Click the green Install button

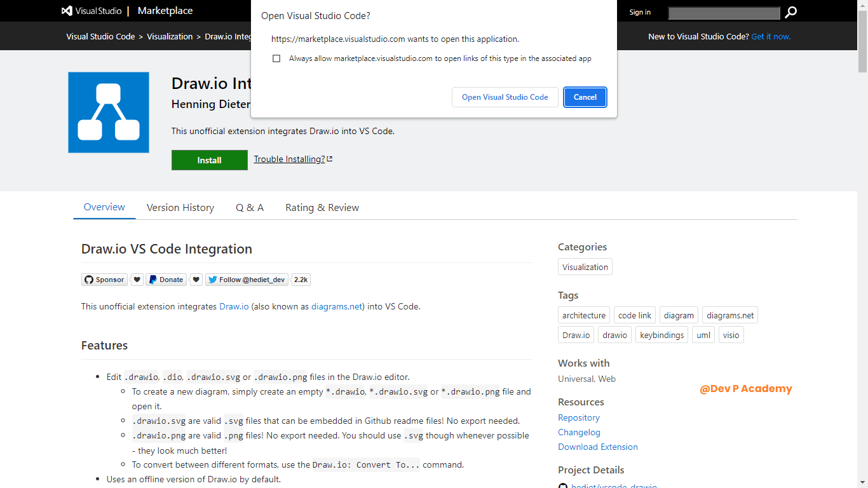[209, 160]
